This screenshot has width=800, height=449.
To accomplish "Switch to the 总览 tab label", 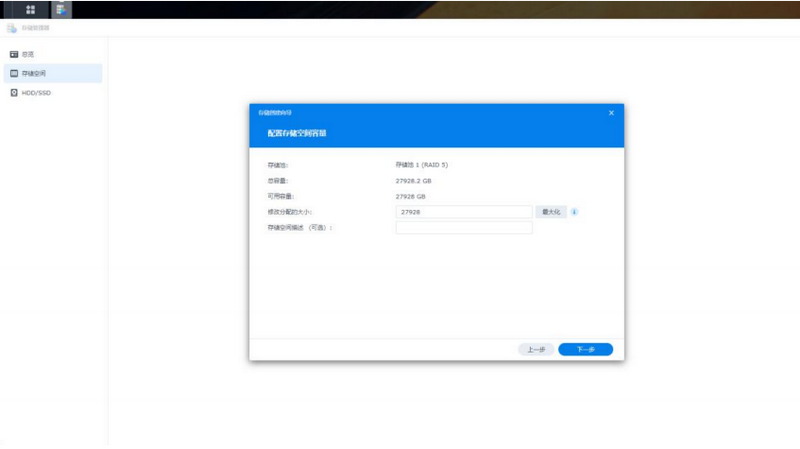I will 28,54.
